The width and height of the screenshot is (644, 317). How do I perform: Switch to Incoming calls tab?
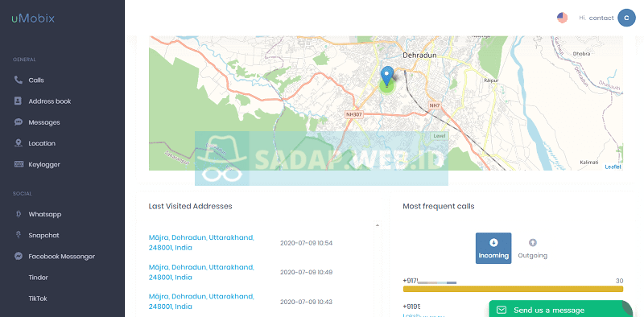pyautogui.click(x=493, y=249)
